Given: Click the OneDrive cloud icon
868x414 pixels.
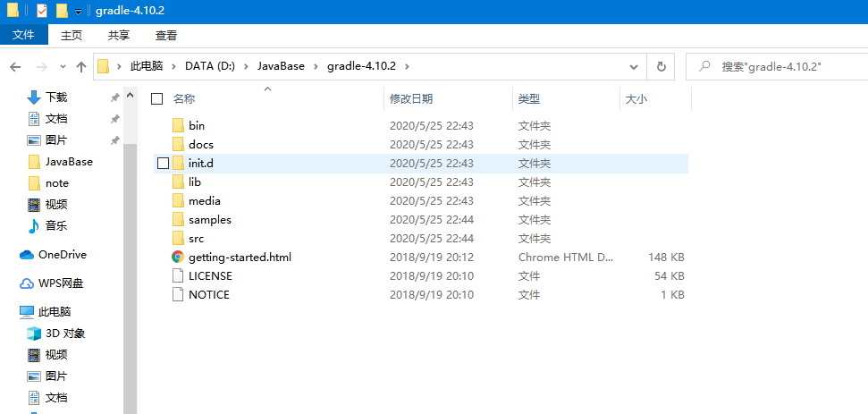Looking at the screenshot, I should 27,255.
